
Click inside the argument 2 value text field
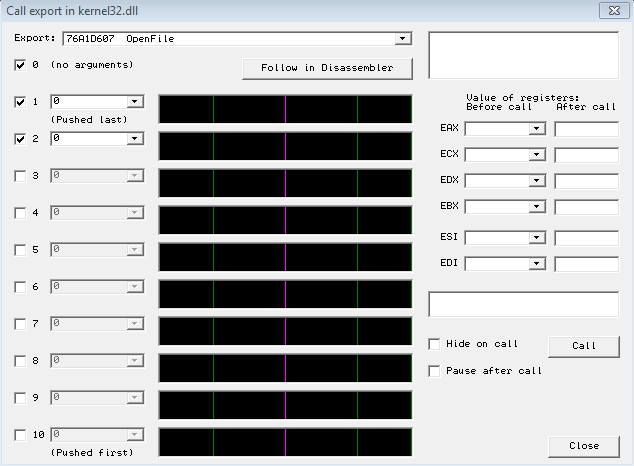click(x=89, y=139)
